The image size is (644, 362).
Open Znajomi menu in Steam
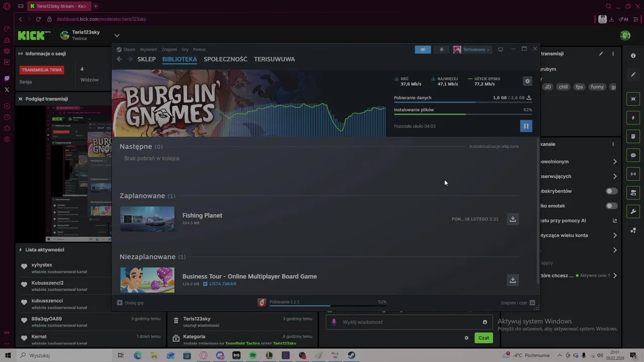click(169, 49)
